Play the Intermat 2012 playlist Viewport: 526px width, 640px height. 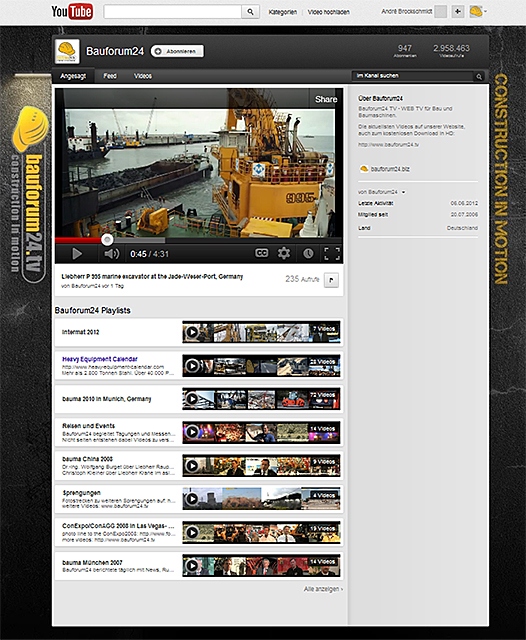[192, 332]
